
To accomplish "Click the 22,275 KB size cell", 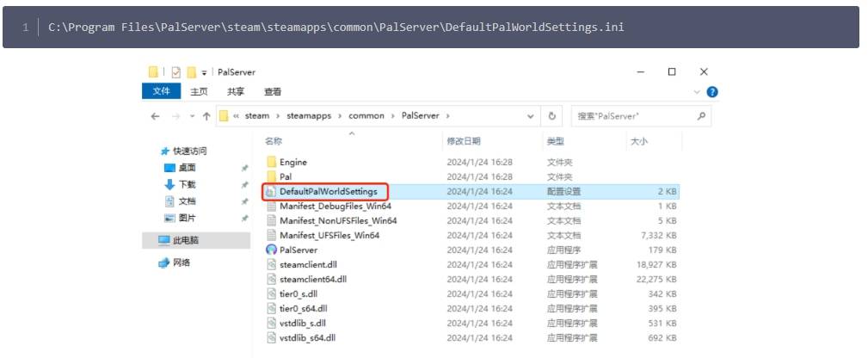I will [656, 279].
